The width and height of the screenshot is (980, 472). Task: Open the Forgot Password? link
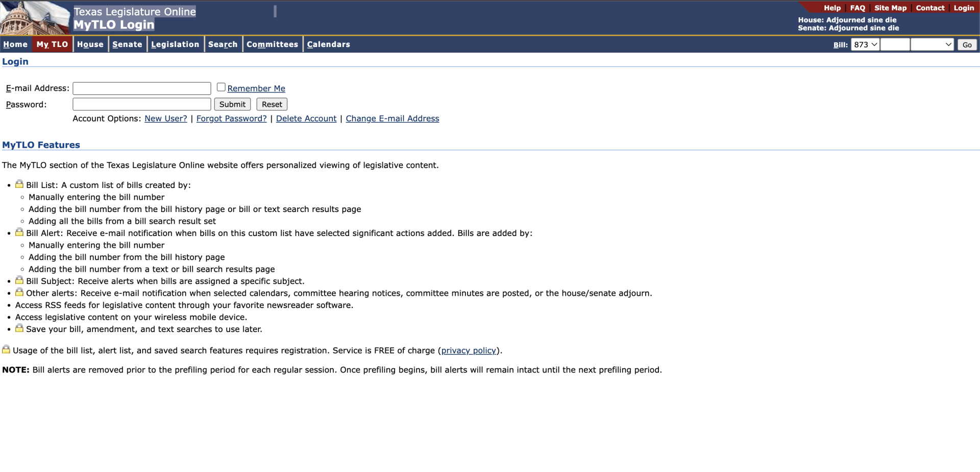[232, 119]
